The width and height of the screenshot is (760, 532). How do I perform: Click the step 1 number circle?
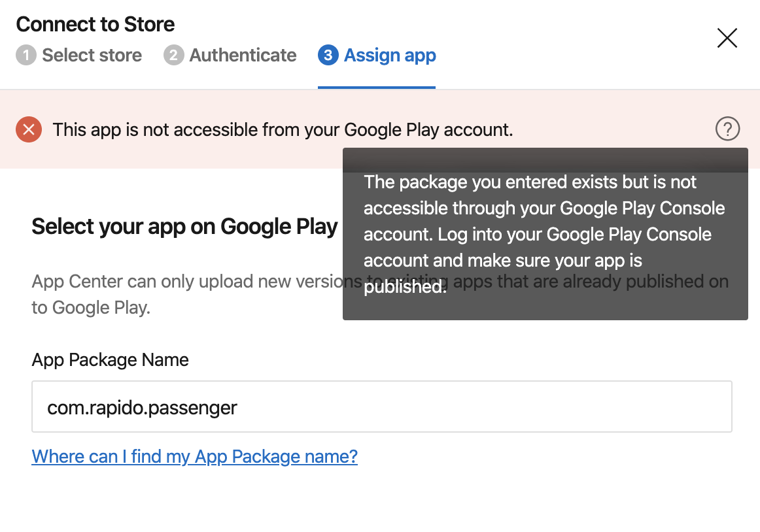[26, 56]
